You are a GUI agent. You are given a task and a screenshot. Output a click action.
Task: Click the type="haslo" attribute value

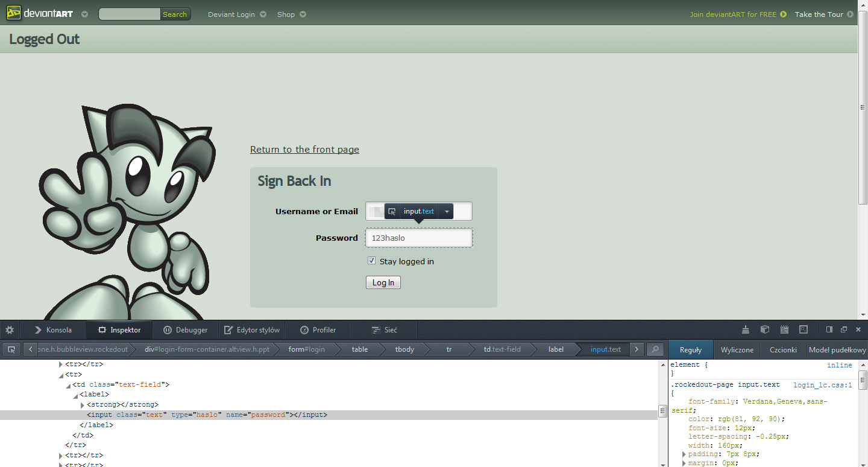206,415
